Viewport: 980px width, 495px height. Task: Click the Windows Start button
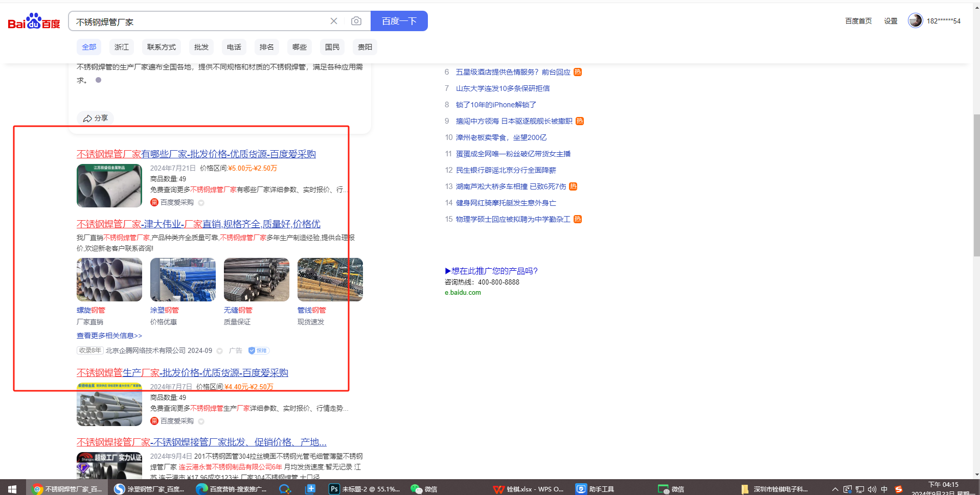(12, 489)
